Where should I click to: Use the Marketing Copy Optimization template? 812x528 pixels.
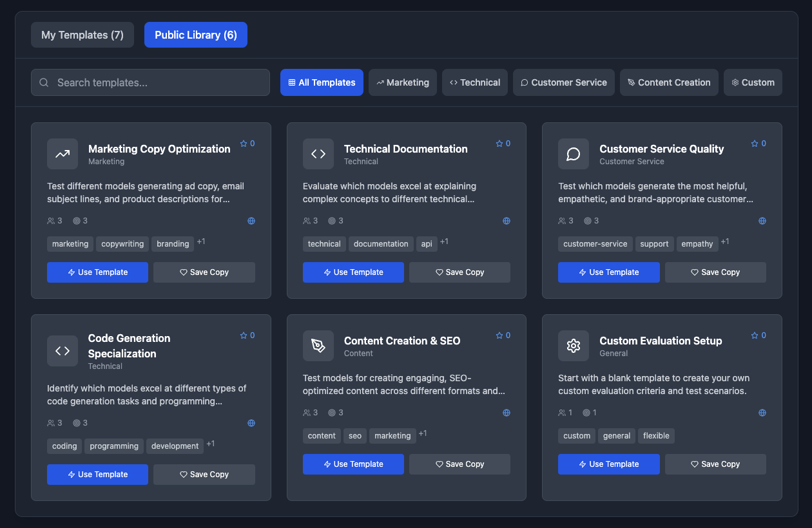point(97,272)
